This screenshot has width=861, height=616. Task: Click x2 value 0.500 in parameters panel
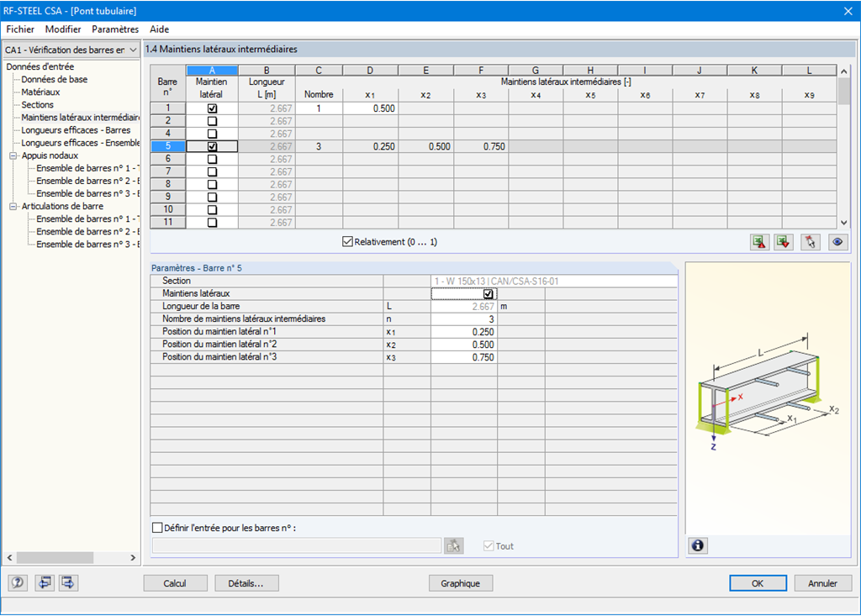tap(464, 345)
